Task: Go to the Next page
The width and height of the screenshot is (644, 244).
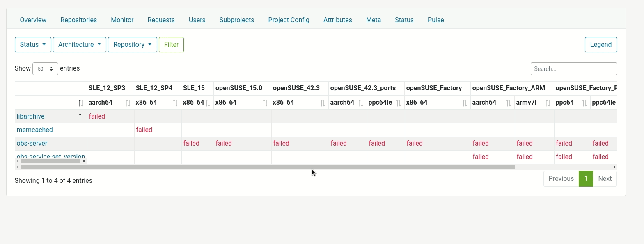Action: pos(605,179)
